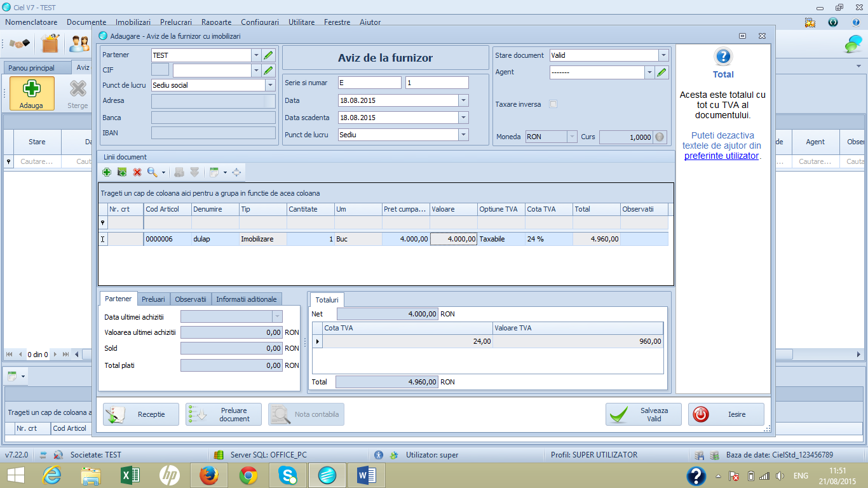Screen dimensions: 868x488
Task: Click the four-arrow fit columns icon
Action: tap(236, 172)
